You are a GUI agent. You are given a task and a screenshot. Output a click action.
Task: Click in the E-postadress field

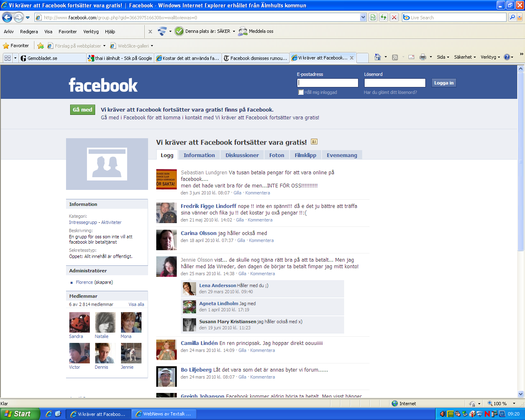pyautogui.click(x=328, y=83)
